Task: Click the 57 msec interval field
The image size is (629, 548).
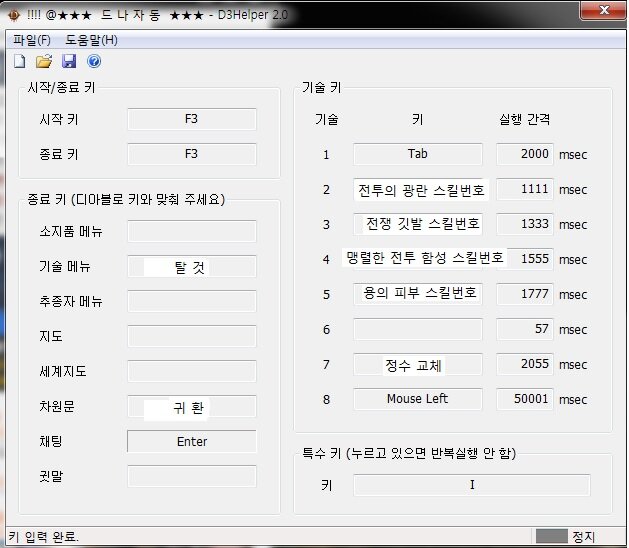Action: tap(525, 329)
